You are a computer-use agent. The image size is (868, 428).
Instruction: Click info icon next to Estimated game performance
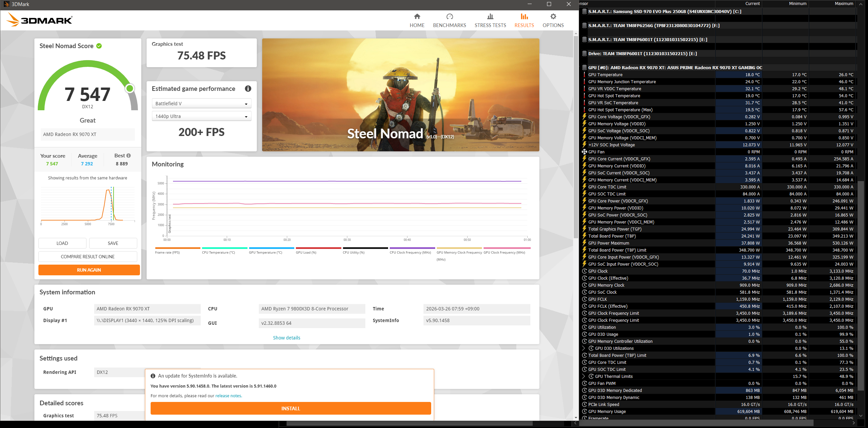(x=248, y=89)
